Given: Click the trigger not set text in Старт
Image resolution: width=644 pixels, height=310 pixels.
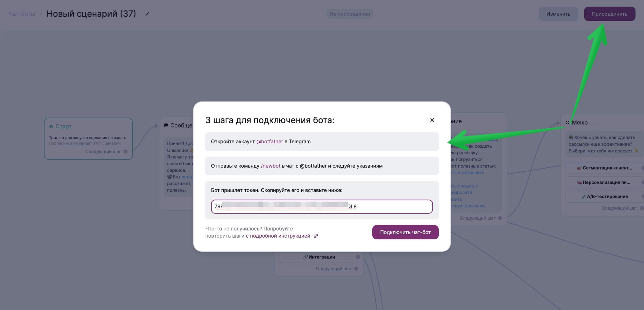Looking at the screenshot, I should (87, 138).
